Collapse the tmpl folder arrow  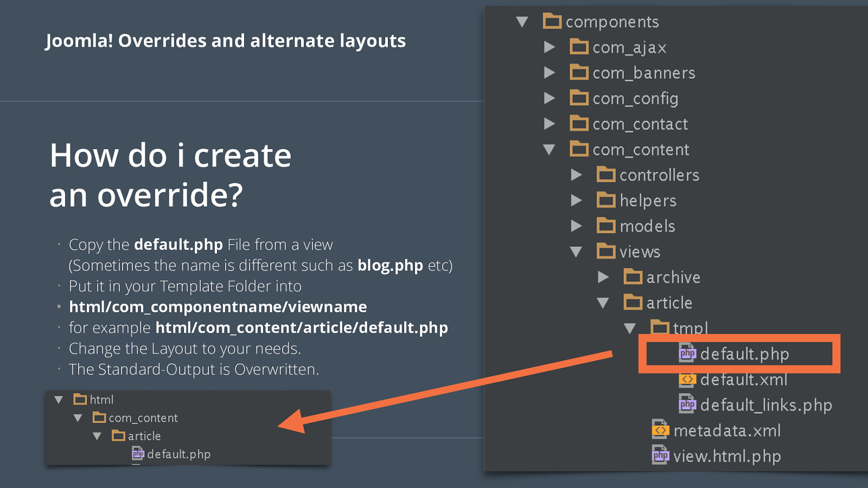630,328
